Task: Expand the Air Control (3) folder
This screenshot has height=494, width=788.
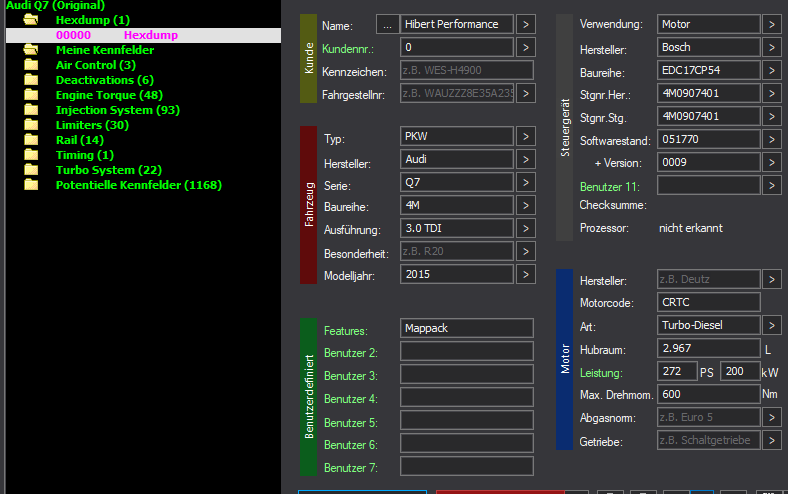Action: [x=95, y=65]
